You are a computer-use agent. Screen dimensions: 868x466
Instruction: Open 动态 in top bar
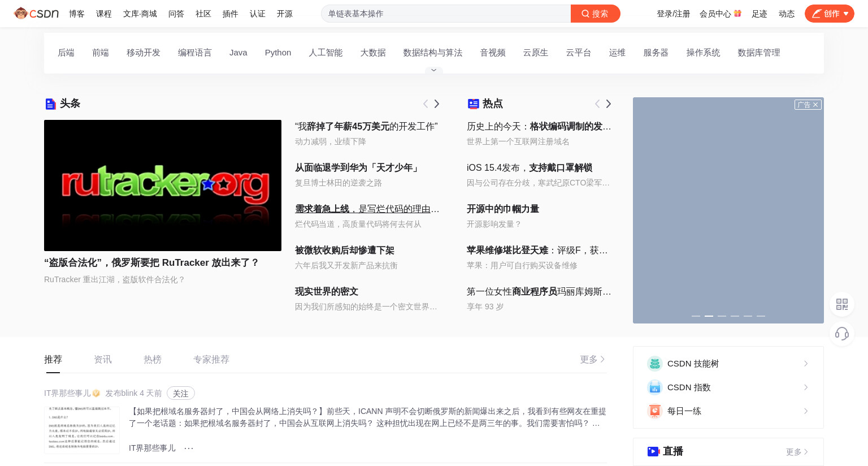click(786, 14)
